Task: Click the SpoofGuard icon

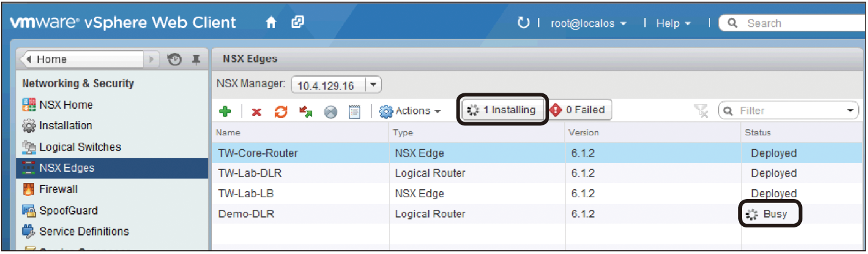Action: (29, 211)
